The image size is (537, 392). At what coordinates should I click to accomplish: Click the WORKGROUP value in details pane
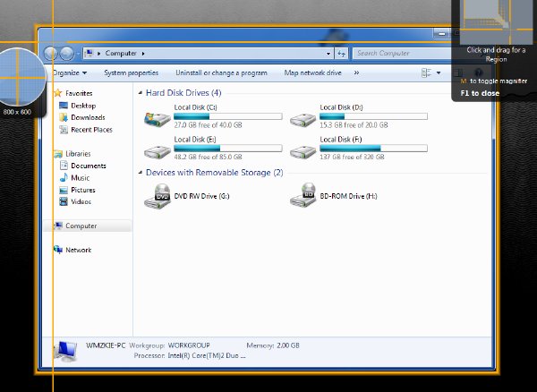click(x=189, y=345)
